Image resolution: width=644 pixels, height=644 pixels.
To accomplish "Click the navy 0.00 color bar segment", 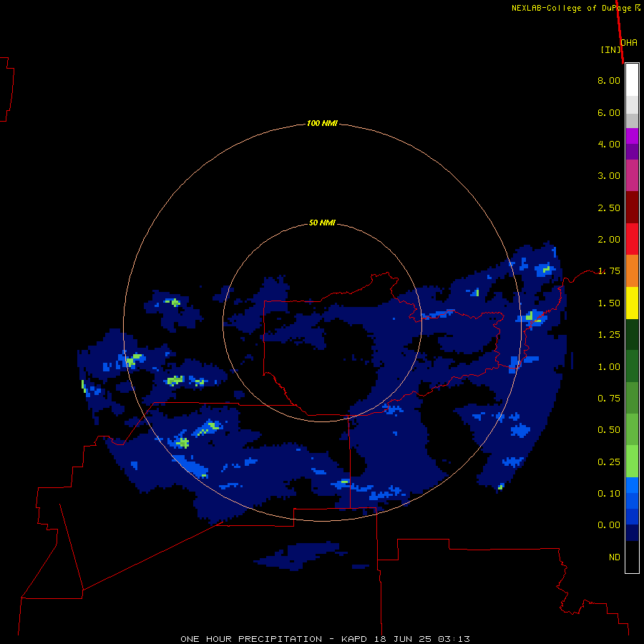I will (x=632, y=533).
